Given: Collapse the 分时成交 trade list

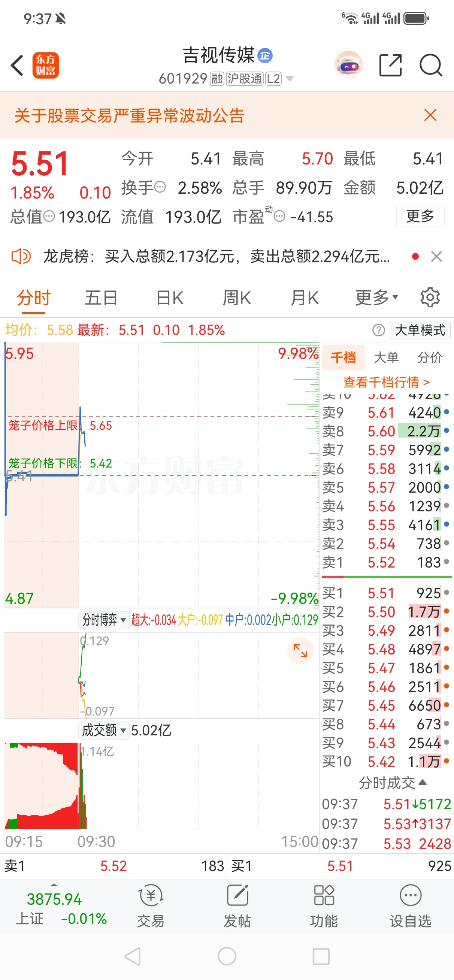Looking at the screenshot, I should pos(392,783).
